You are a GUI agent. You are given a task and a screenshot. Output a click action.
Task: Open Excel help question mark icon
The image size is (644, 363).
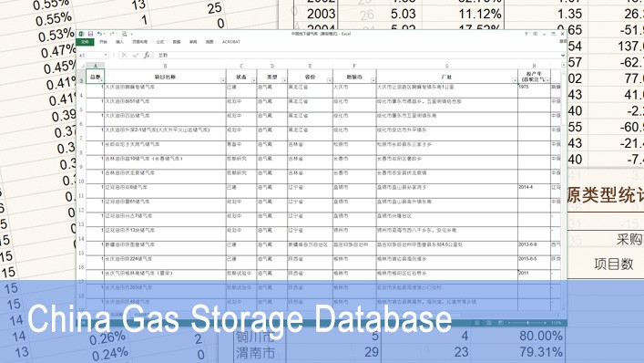(526, 34)
